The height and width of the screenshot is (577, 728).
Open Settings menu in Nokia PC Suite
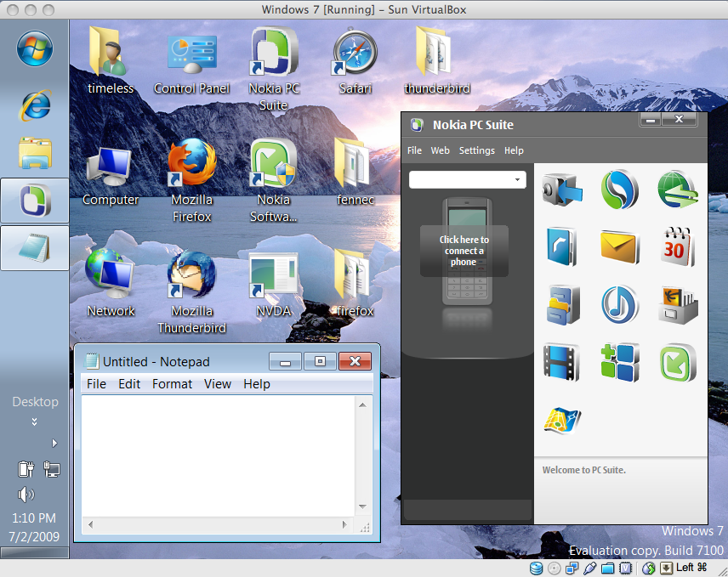click(477, 150)
